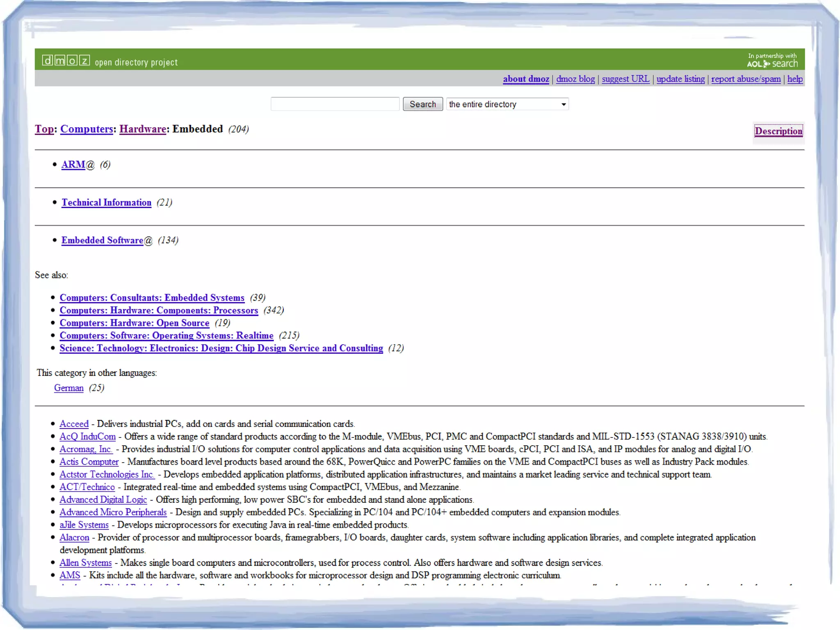This screenshot has width=840, height=630.
Task: Open the Acromag, Inc. listing
Action: 86,449
